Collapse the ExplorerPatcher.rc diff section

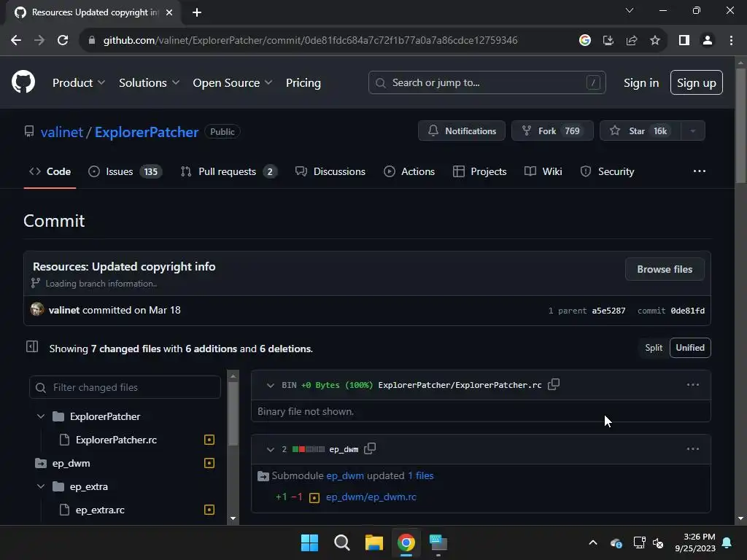coord(270,385)
